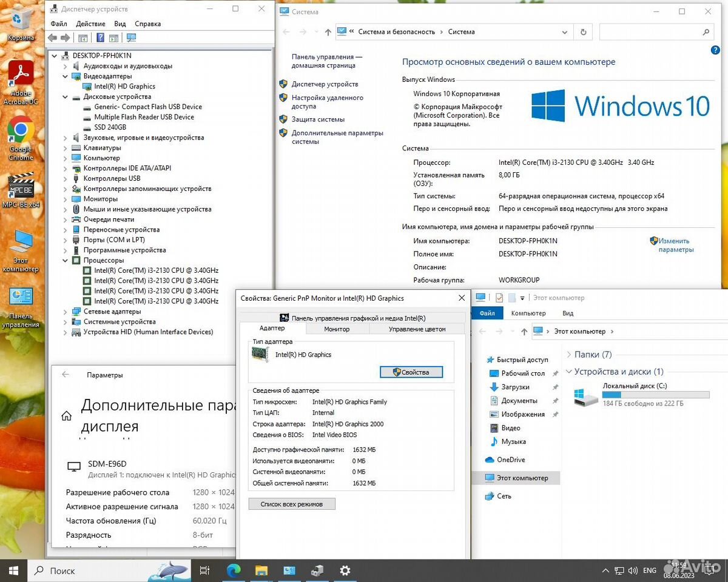Open the Диспетчер устройств link in System window

coord(325,84)
